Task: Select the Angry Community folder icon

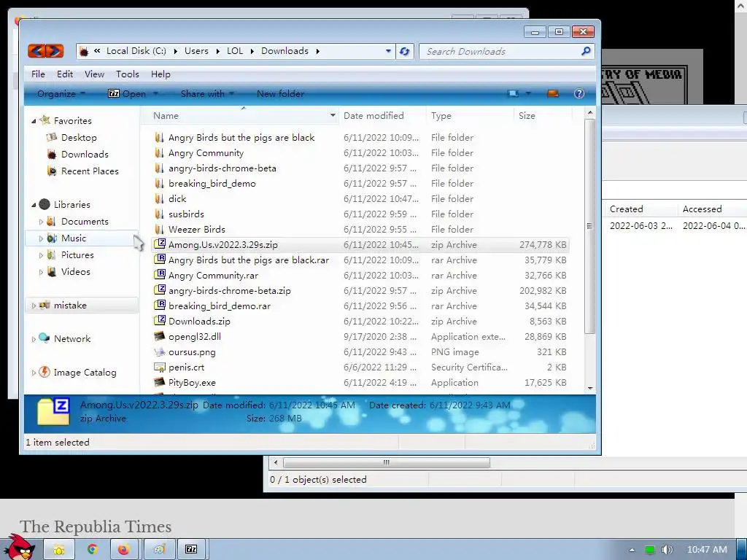Action: pyautogui.click(x=159, y=153)
